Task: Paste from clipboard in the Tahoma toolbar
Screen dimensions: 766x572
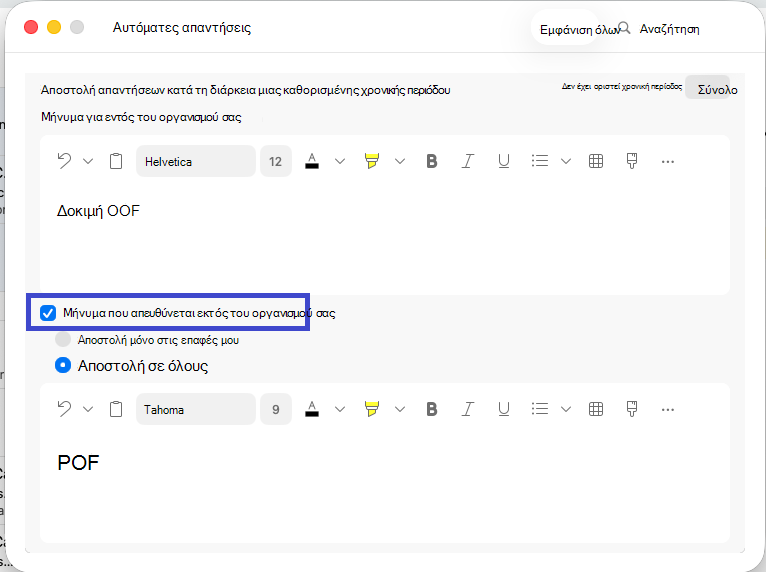Action: [116, 409]
